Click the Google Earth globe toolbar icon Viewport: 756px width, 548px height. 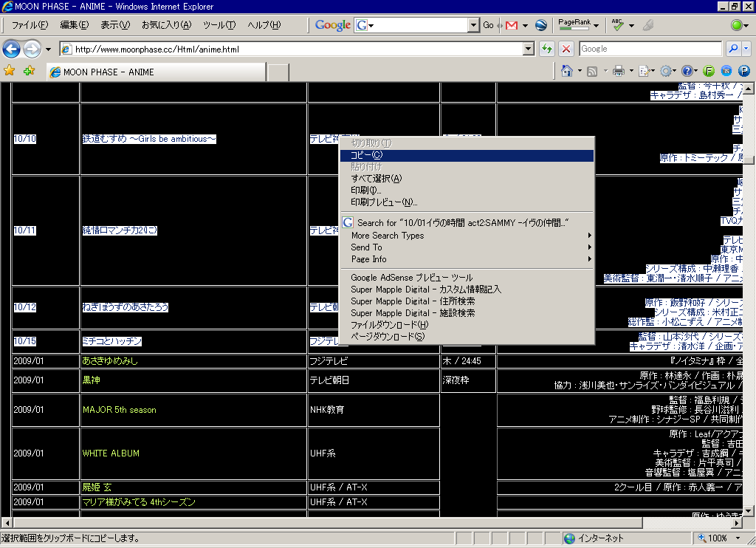point(541,25)
